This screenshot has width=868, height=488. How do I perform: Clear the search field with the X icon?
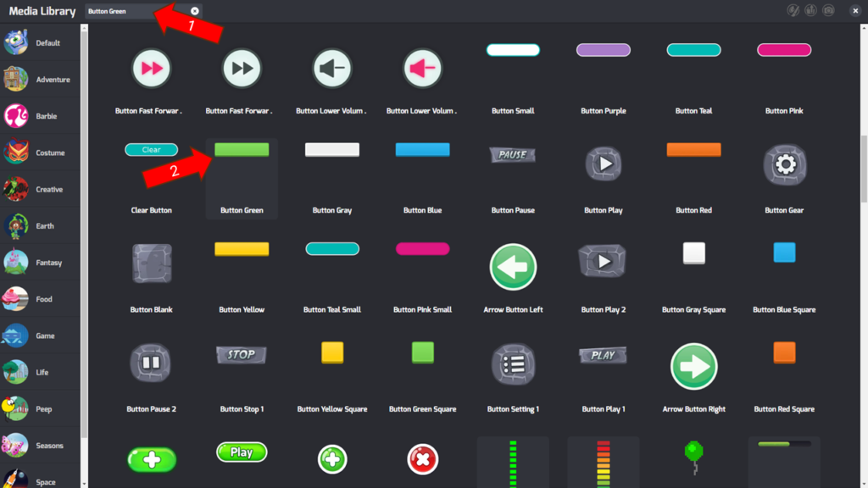point(195,11)
